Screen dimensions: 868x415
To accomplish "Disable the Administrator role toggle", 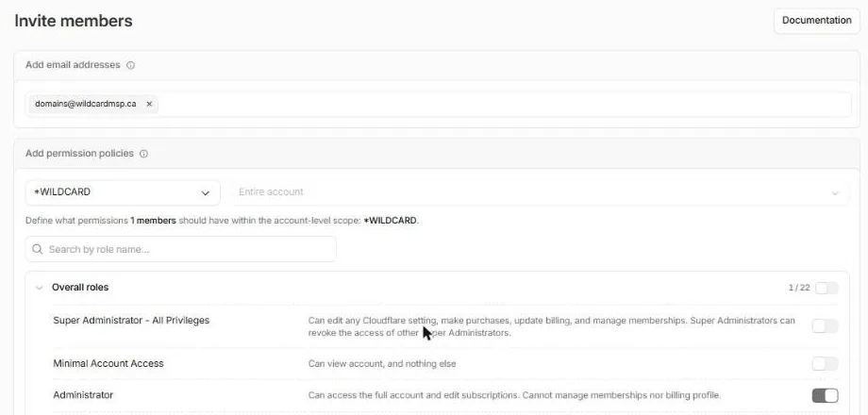I will (825, 395).
